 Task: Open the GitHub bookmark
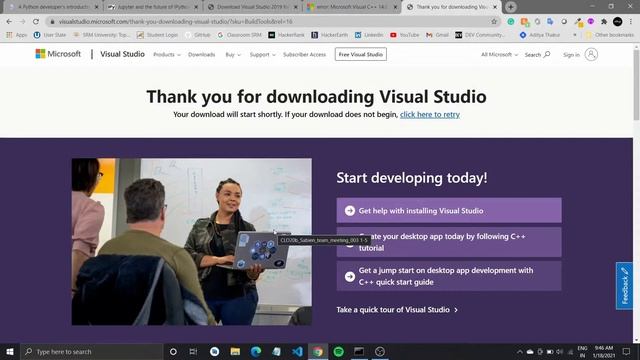pos(198,35)
